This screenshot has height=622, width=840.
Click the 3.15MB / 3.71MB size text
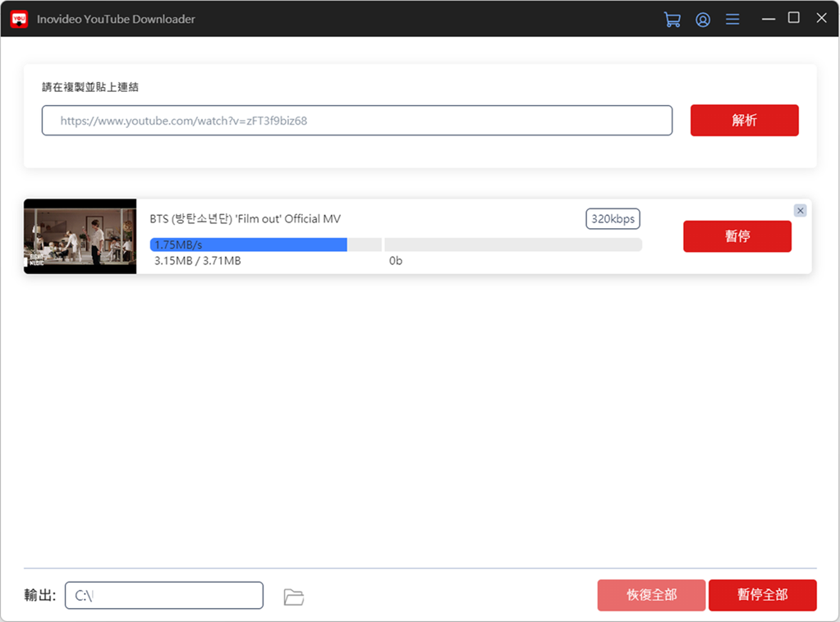coord(198,261)
